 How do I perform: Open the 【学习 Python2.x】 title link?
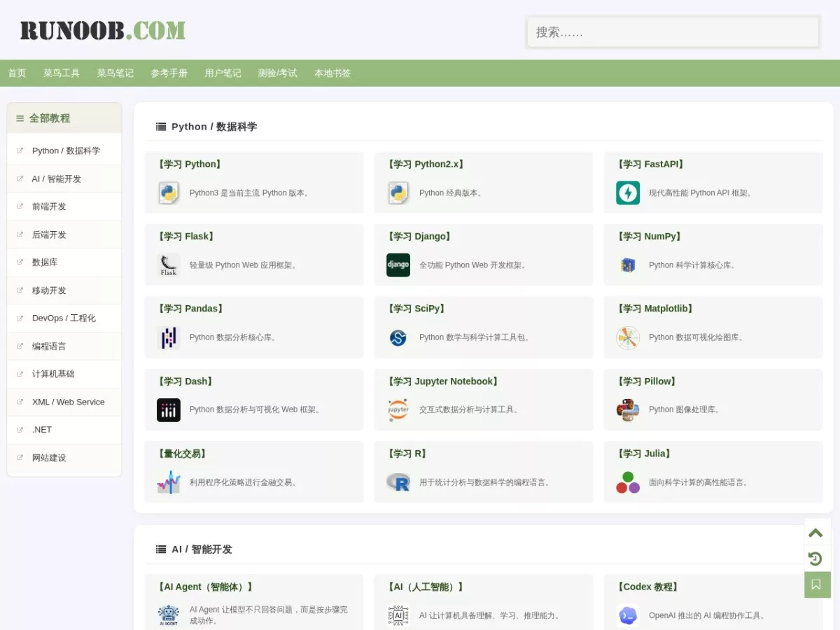pyautogui.click(x=426, y=164)
